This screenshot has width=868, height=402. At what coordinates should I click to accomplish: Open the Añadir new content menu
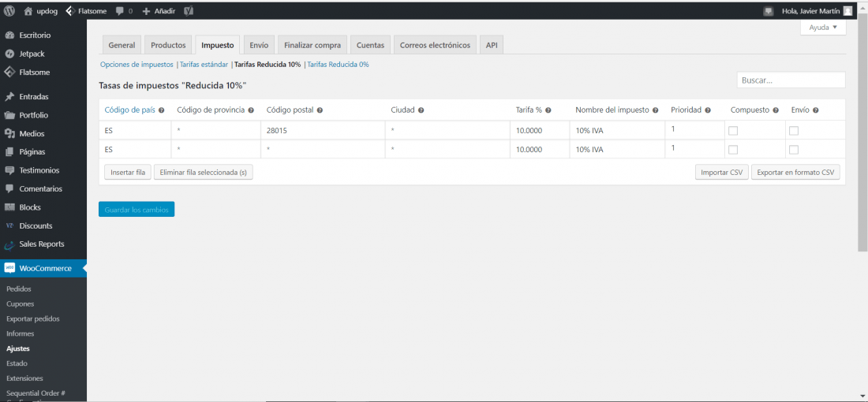pyautogui.click(x=159, y=10)
